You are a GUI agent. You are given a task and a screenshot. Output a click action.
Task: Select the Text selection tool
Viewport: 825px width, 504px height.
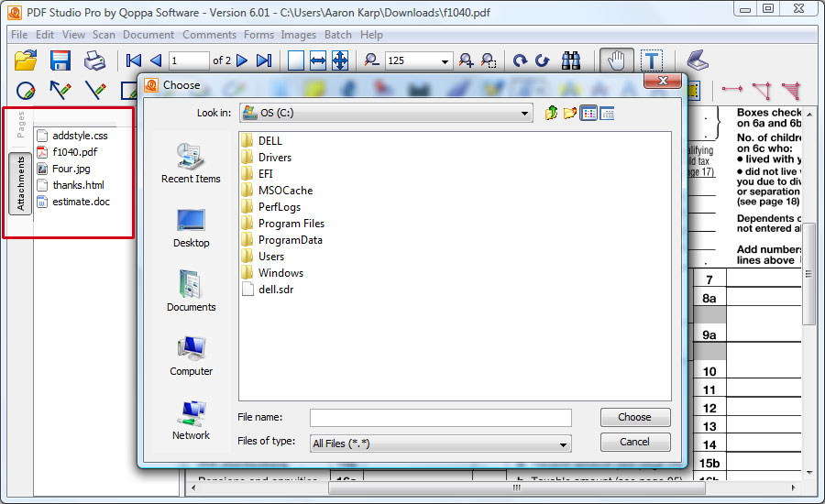click(652, 60)
